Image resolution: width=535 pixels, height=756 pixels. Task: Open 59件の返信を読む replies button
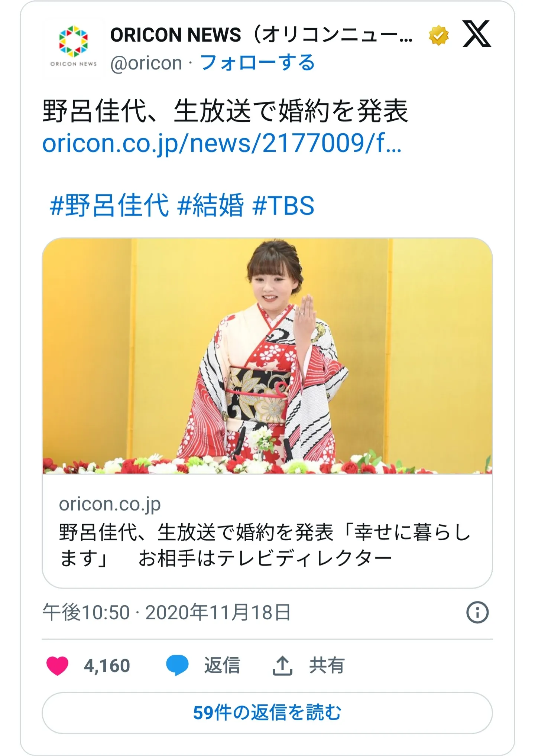click(267, 713)
